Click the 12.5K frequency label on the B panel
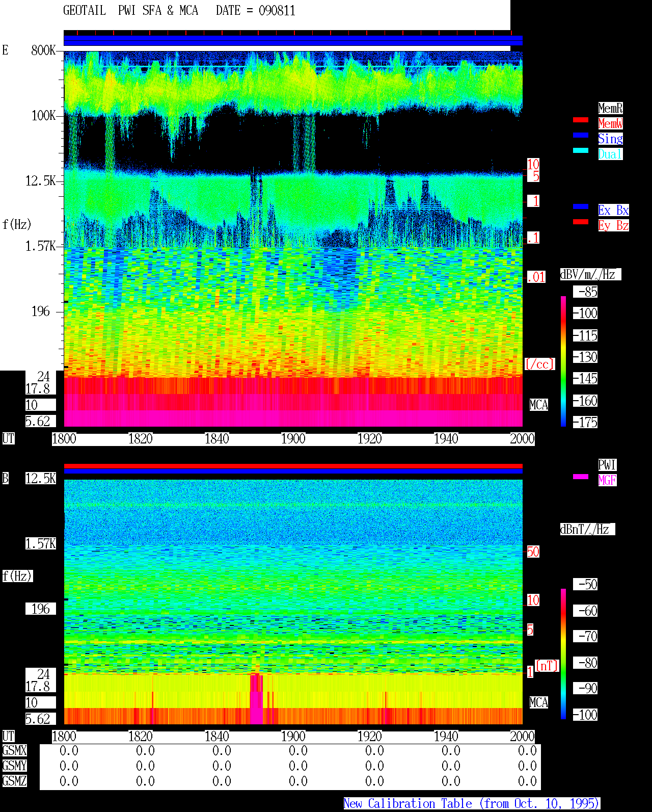This screenshot has width=652, height=812. (x=41, y=479)
